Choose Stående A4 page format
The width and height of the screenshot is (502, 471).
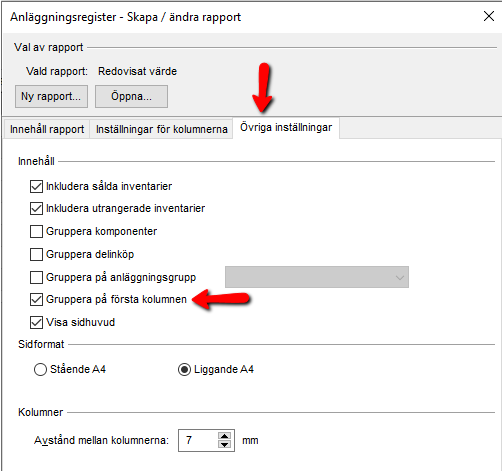pos(40,369)
